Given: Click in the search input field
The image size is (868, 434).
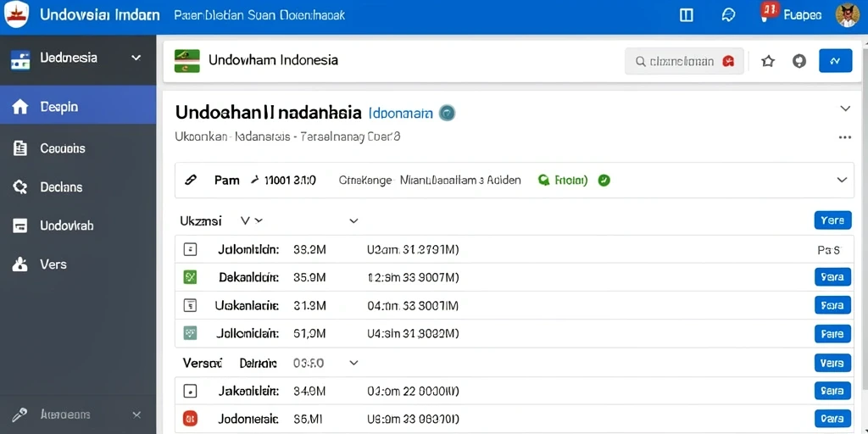Looking at the screenshot, I should pyautogui.click(x=684, y=61).
